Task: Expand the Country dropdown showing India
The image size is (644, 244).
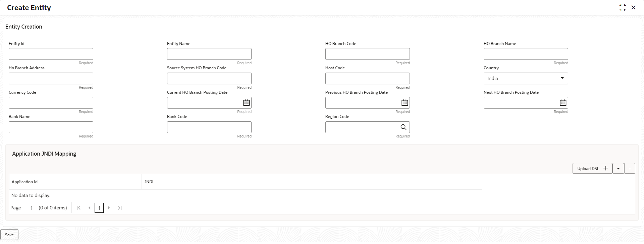Action: click(x=526, y=79)
